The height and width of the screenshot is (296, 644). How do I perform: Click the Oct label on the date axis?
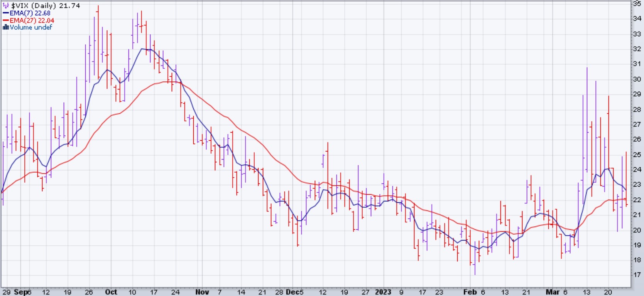tap(111, 292)
